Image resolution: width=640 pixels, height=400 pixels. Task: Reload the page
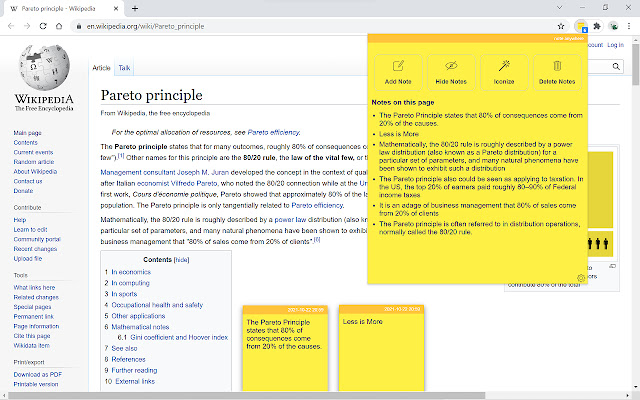coord(46,26)
